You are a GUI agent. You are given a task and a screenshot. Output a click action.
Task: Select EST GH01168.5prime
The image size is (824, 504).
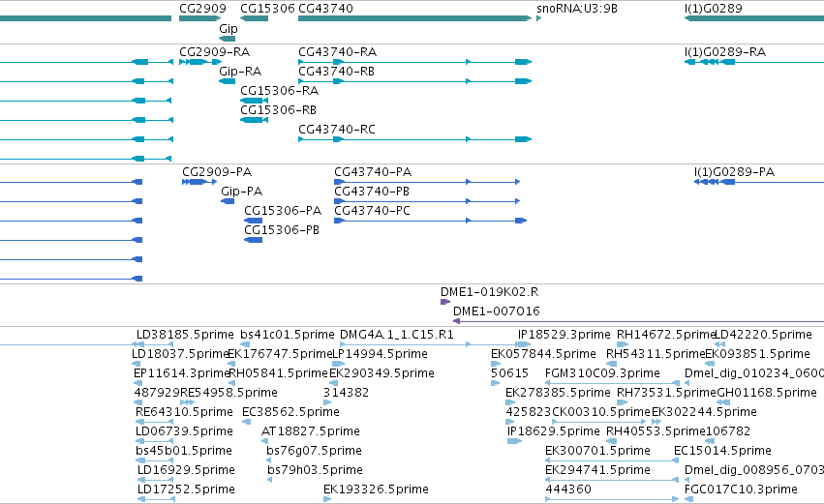click(x=767, y=393)
